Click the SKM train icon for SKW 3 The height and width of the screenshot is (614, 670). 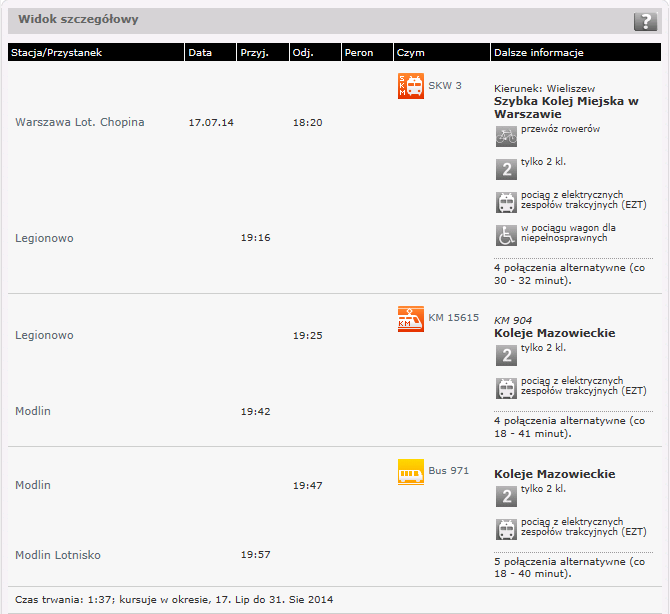click(411, 86)
